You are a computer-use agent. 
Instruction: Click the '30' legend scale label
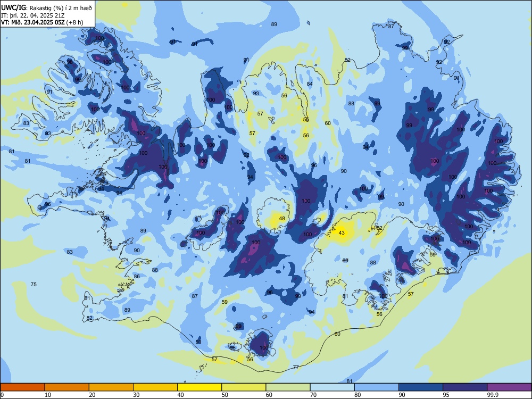click(136, 395)
